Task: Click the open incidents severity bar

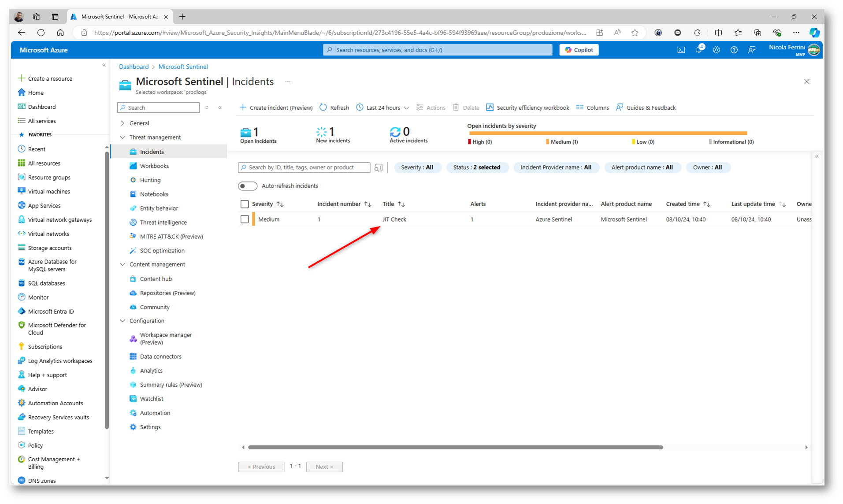Action: click(x=608, y=133)
